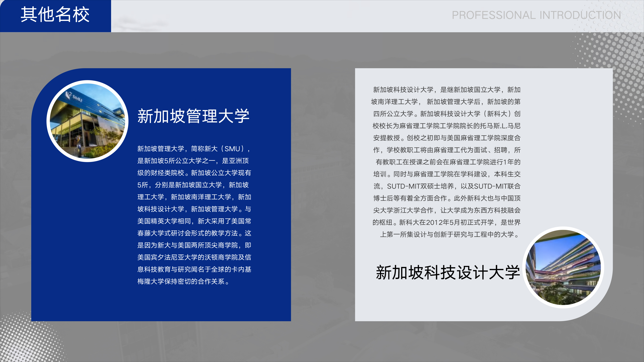Click the line 春藤大学式研讨会形式的教学方法

[194, 233]
